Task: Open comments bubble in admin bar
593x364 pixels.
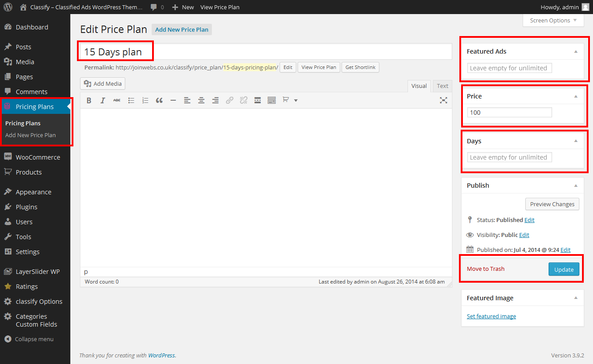Action: tap(157, 7)
